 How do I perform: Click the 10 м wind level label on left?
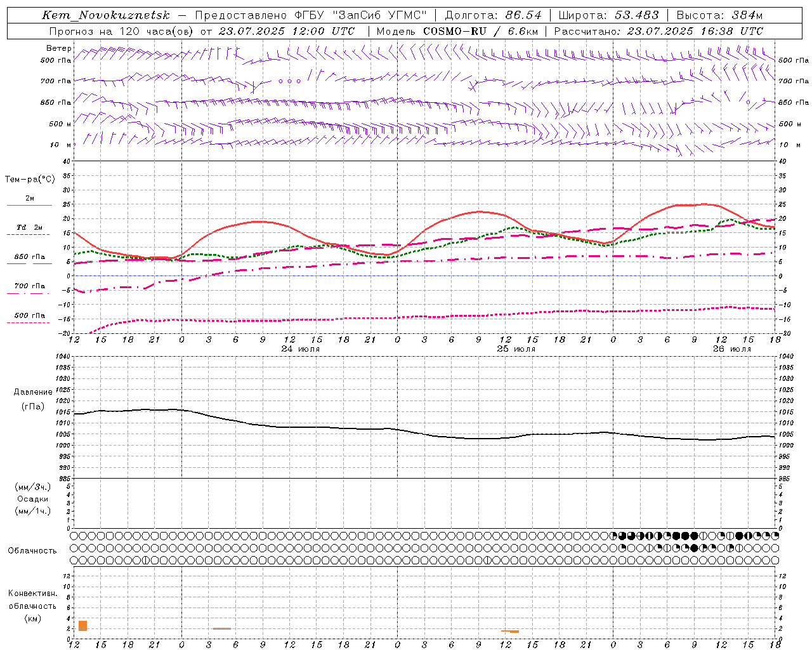[x=61, y=145]
